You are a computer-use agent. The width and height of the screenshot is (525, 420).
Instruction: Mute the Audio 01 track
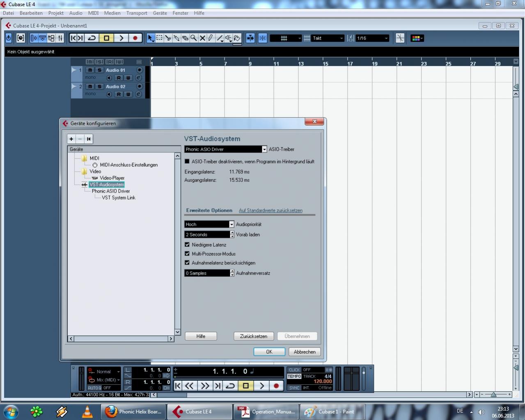(90, 70)
